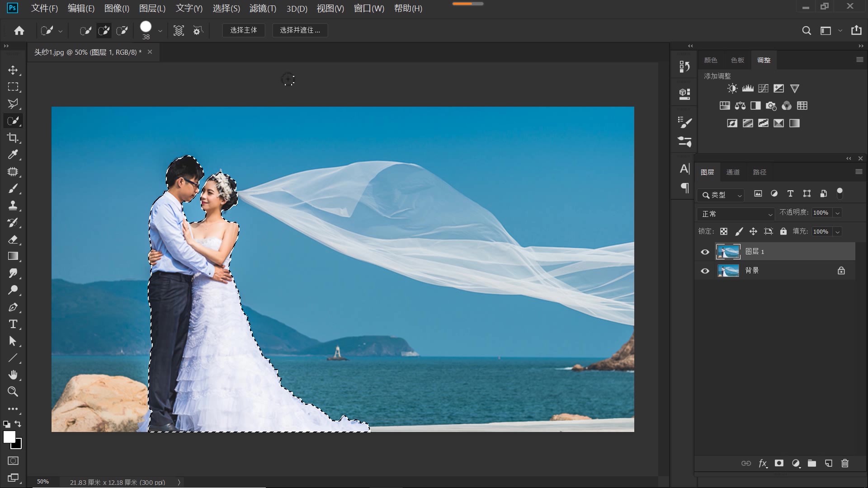Open the 滤镜(T) menu

click(x=263, y=8)
